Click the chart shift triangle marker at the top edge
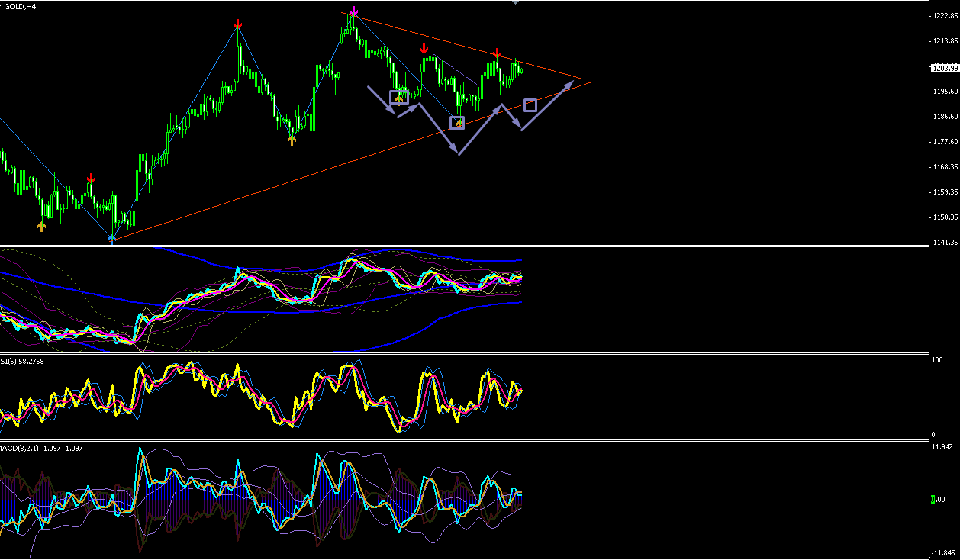The height and width of the screenshot is (560, 960). coord(515,2)
